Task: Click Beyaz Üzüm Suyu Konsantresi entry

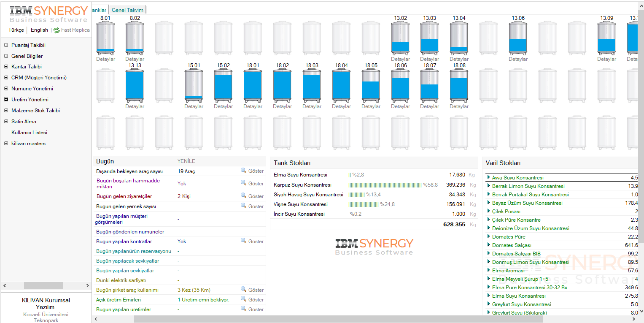Action: coord(527,203)
